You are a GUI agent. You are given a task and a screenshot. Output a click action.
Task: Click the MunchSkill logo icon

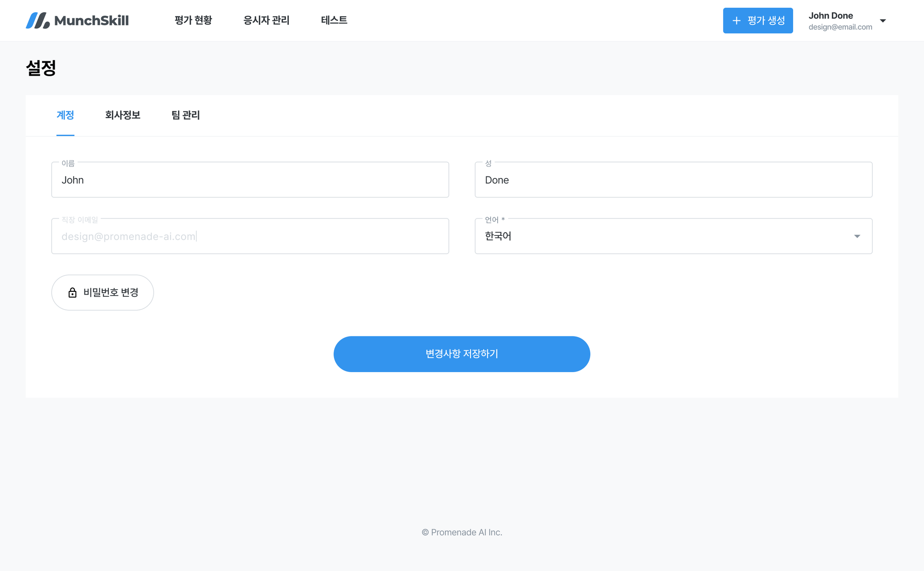click(x=37, y=20)
